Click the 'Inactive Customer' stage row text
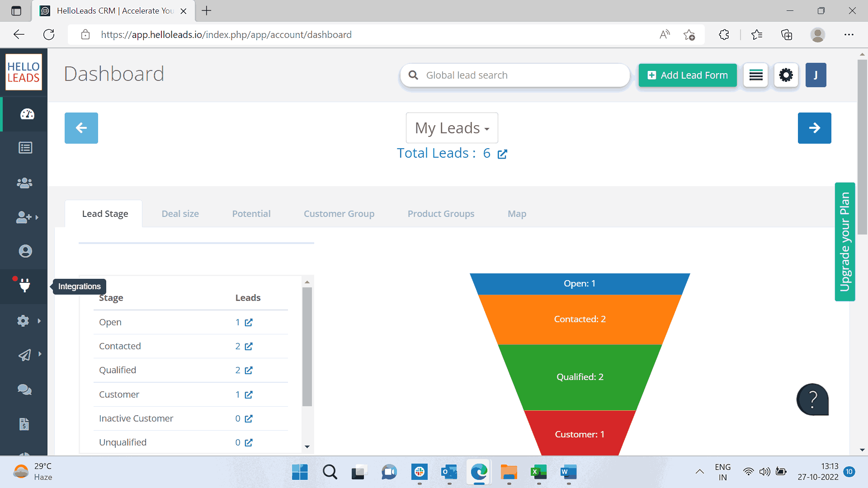Viewport: 868px width, 488px height. pyautogui.click(x=136, y=419)
